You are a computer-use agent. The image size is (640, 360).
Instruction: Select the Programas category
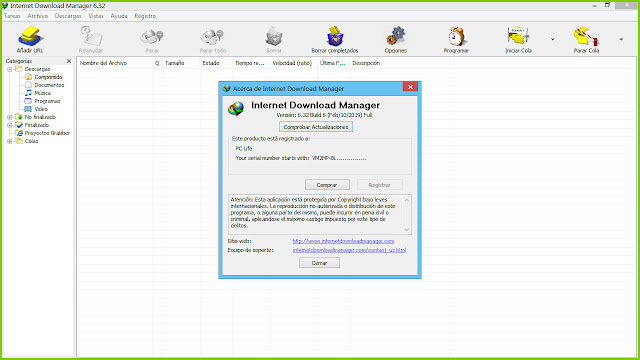(x=47, y=101)
